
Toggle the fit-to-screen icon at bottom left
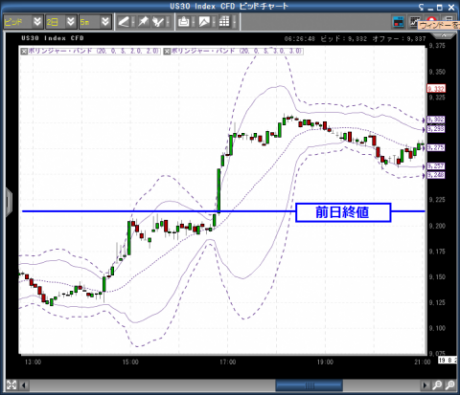point(11,385)
